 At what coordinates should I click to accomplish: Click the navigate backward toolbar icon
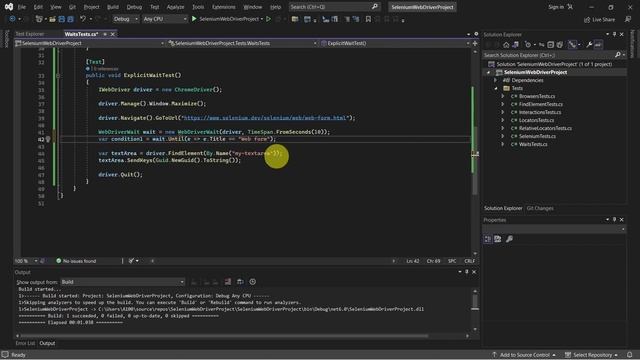[x=12, y=19]
